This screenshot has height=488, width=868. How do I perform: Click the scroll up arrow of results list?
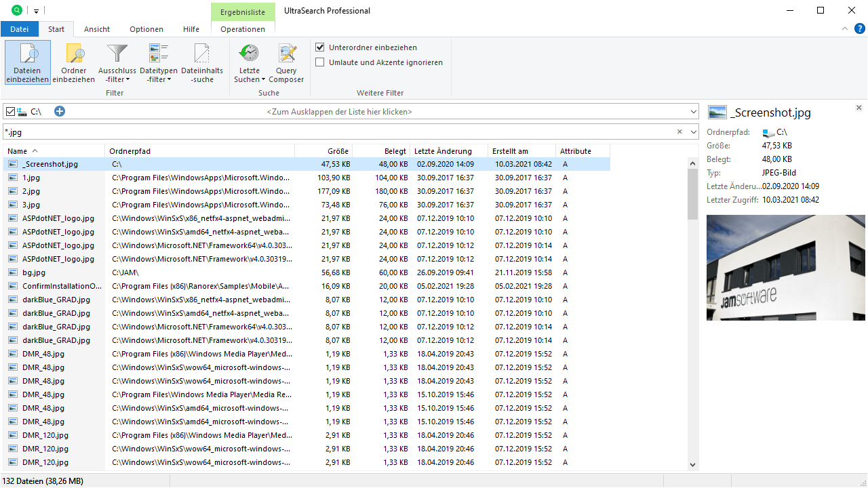(692, 163)
